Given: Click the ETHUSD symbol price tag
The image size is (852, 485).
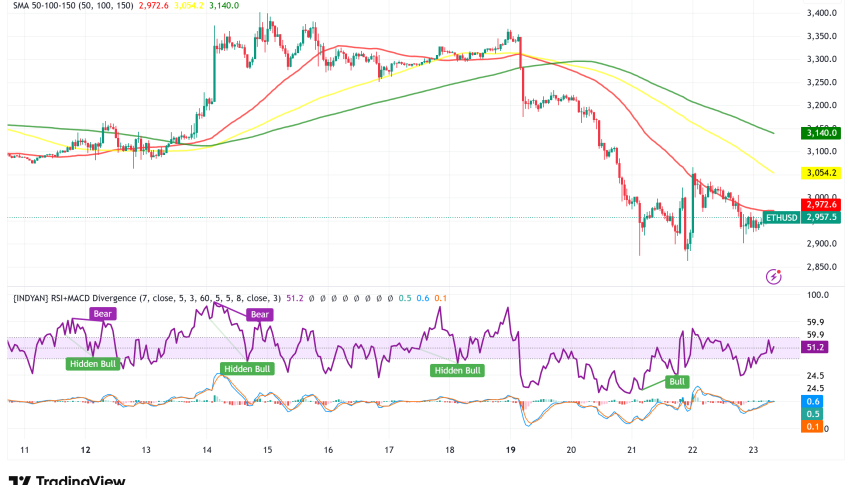Looking at the screenshot, I should pyautogui.click(x=782, y=217).
